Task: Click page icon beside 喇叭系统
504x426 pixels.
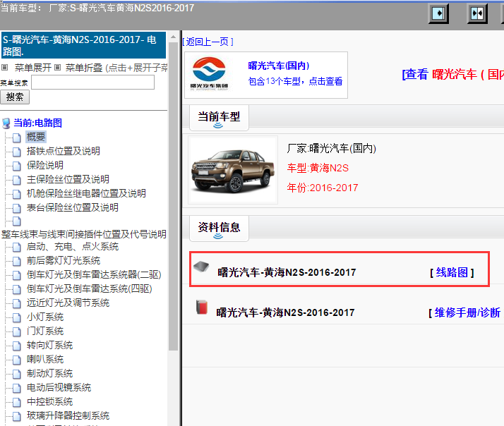Action: pyautogui.click(x=17, y=360)
